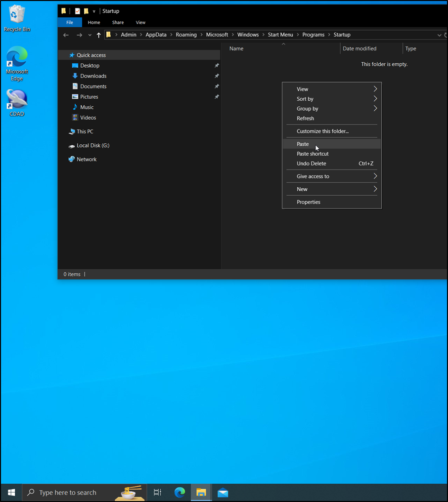Unpin Desktop using its pin icon
The width and height of the screenshot is (448, 502).
[x=217, y=66]
